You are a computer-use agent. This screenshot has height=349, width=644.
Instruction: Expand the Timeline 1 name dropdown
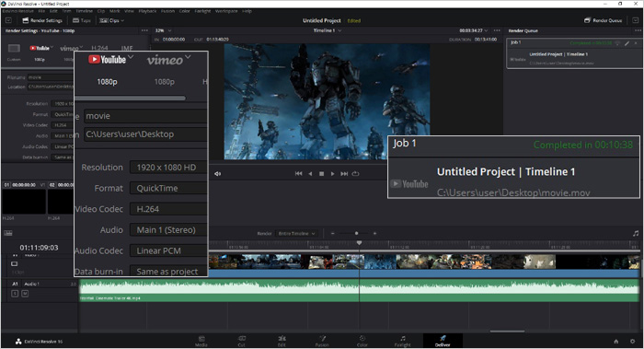[328, 30]
